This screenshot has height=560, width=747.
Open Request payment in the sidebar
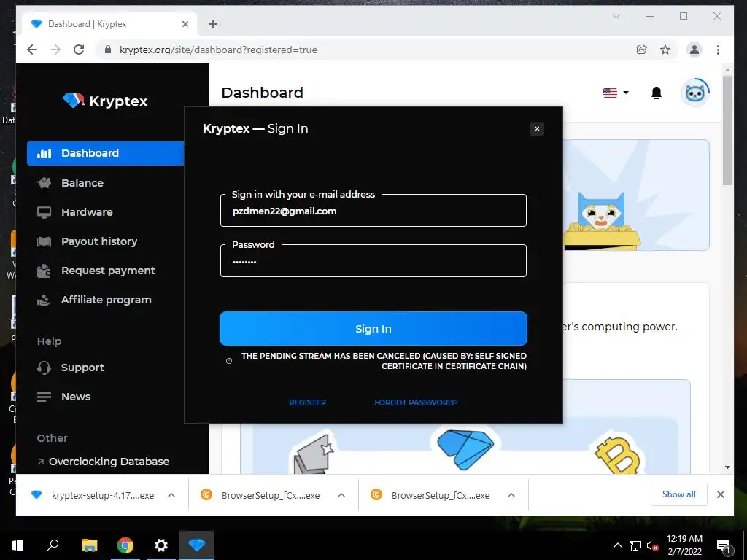point(96,271)
